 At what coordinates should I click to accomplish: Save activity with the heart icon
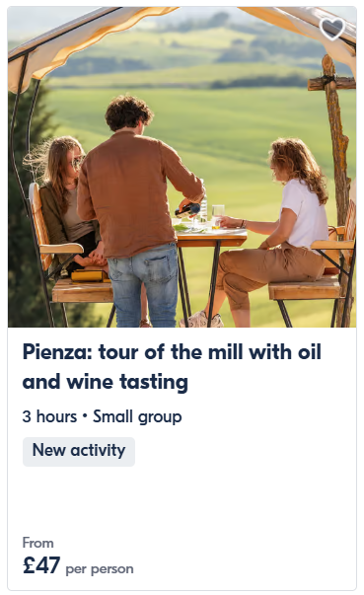331,29
